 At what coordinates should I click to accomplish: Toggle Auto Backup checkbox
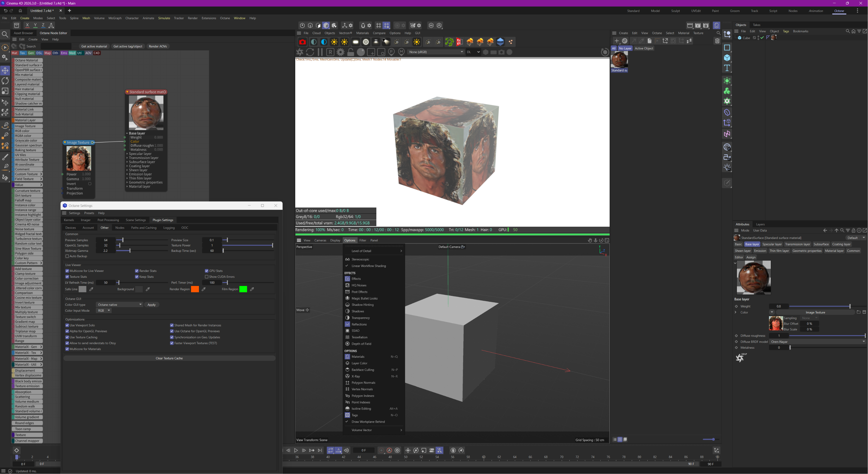point(67,256)
